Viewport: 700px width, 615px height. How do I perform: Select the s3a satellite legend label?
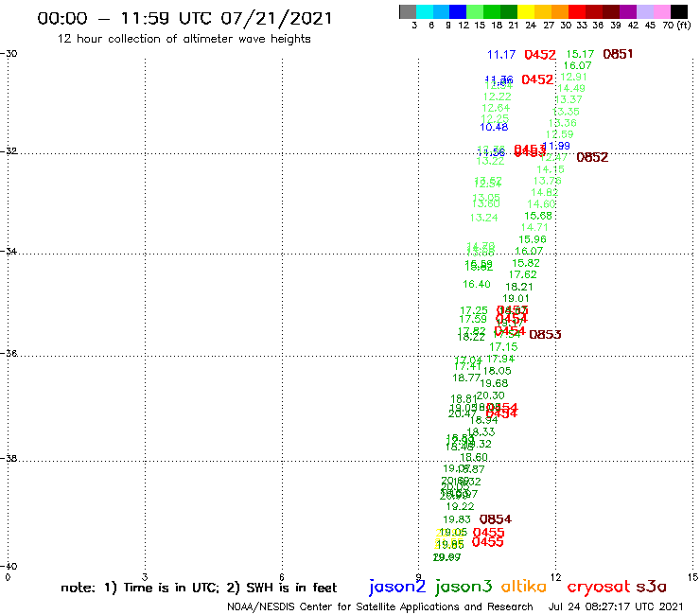[652, 588]
